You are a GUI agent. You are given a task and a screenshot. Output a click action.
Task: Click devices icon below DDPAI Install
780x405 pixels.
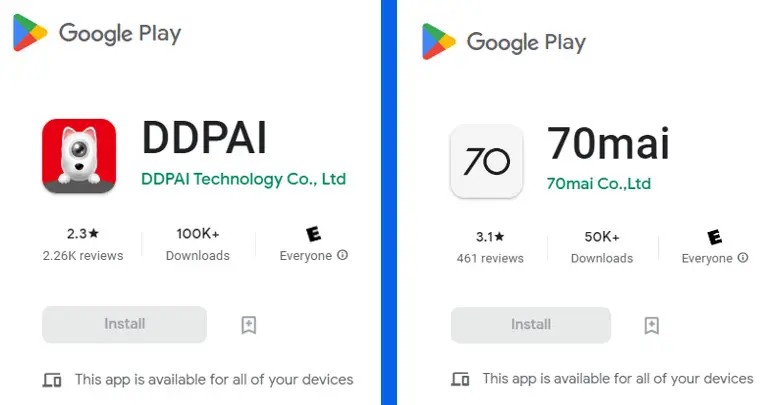coord(52,380)
